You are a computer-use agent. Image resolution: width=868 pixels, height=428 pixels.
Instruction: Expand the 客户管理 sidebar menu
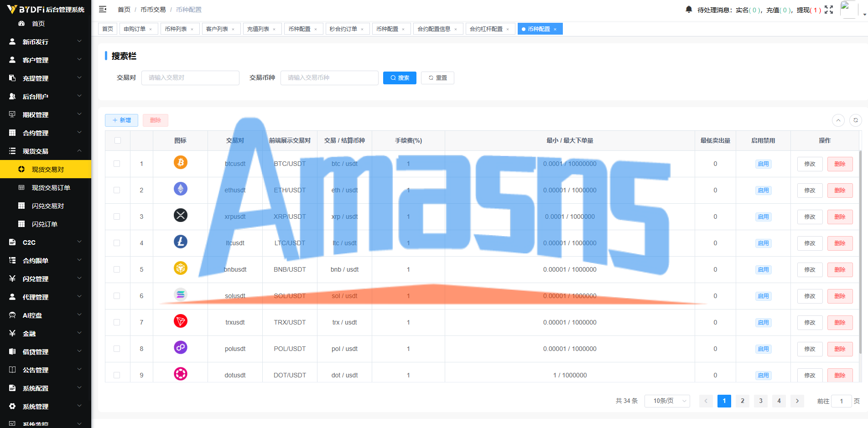click(x=46, y=60)
